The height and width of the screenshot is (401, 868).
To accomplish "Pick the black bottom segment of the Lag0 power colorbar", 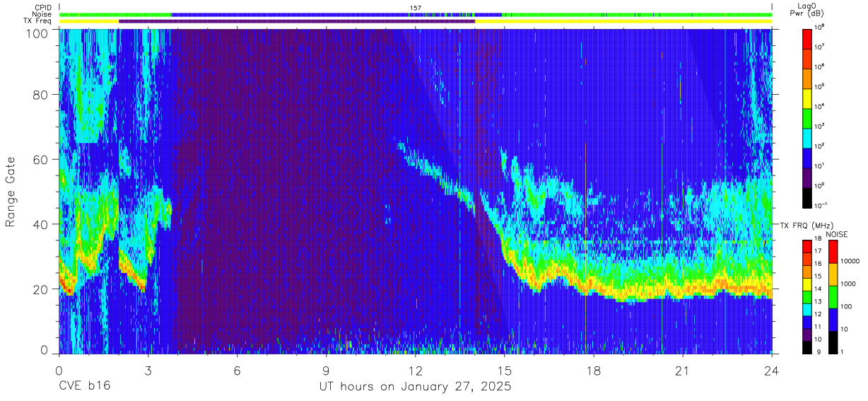I will click(808, 197).
